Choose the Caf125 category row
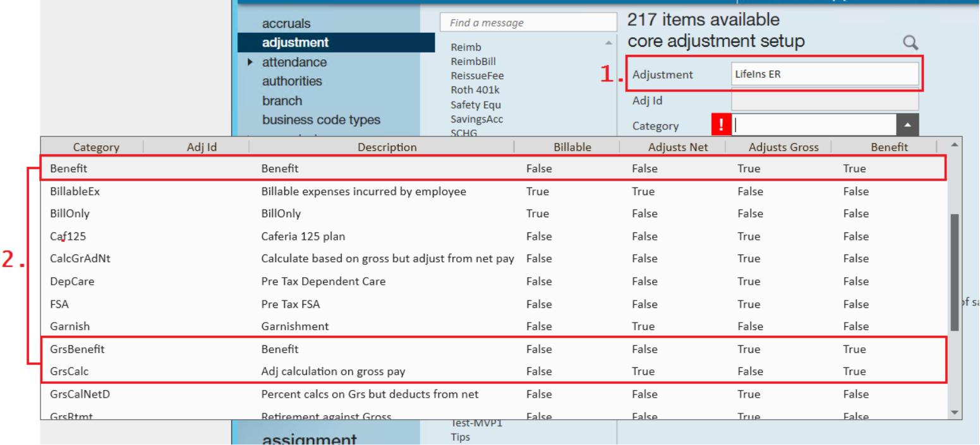 click(x=494, y=236)
